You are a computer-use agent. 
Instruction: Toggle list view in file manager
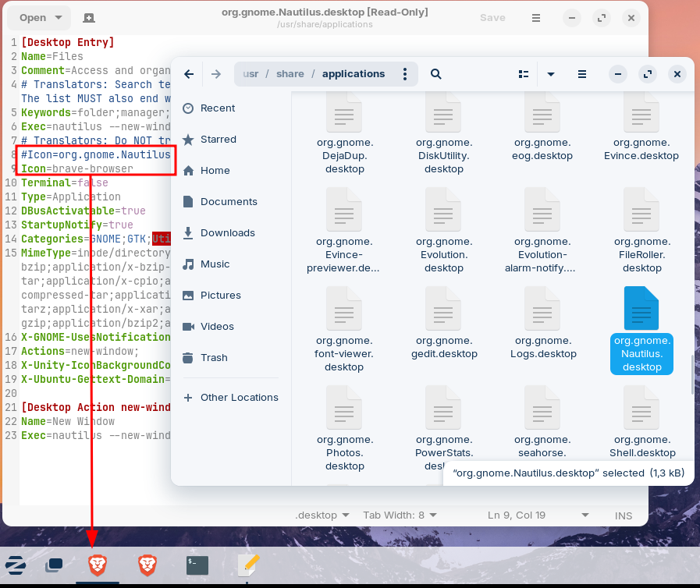pyautogui.click(x=524, y=74)
